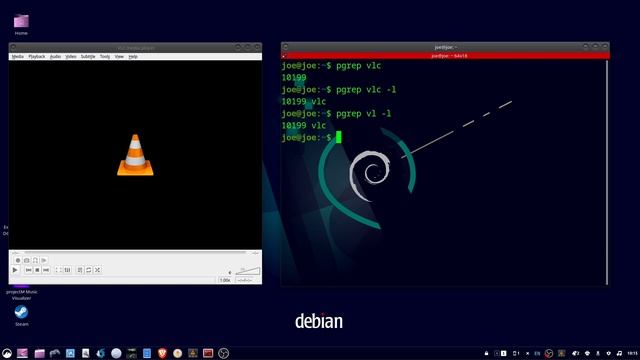Open the Home folder desktop icon
Image resolution: width=640 pixels, height=360 pixels.
(x=21, y=24)
